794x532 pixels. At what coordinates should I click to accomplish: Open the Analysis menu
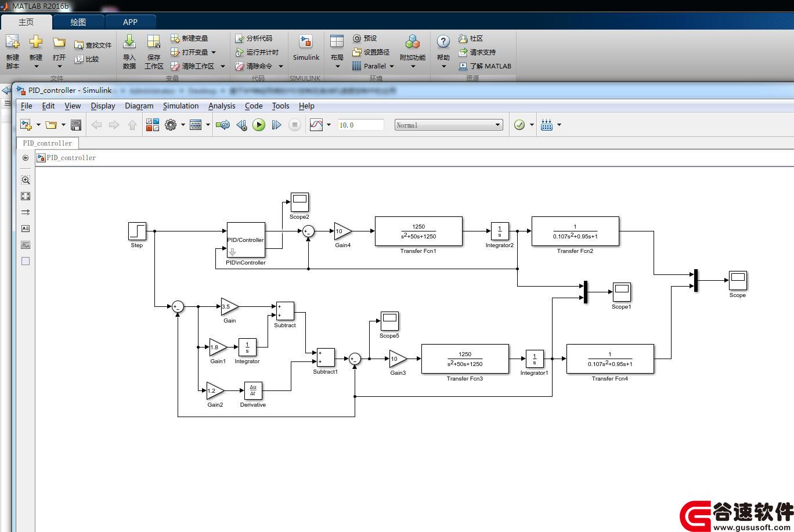point(222,106)
